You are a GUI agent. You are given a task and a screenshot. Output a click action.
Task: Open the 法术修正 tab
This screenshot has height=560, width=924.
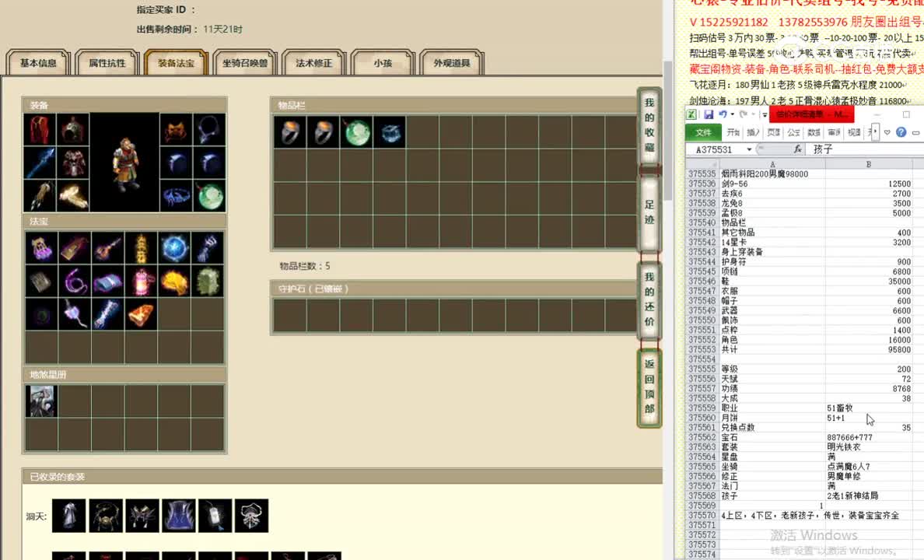click(x=313, y=63)
